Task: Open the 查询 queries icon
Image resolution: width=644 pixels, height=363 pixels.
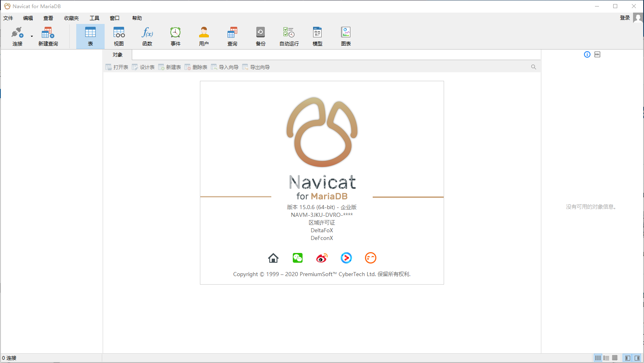Action: tap(232, 32)
